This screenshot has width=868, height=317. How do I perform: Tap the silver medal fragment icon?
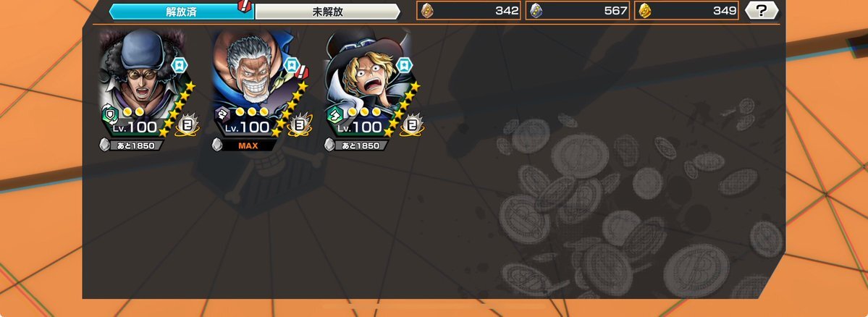[536, 11]
